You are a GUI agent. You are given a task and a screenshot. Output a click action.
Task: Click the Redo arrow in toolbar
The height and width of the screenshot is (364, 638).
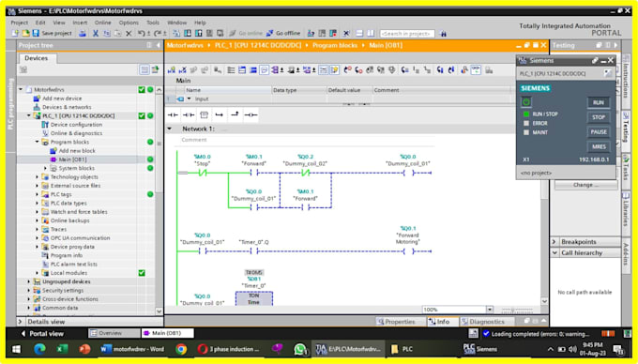tap(158, 34)
